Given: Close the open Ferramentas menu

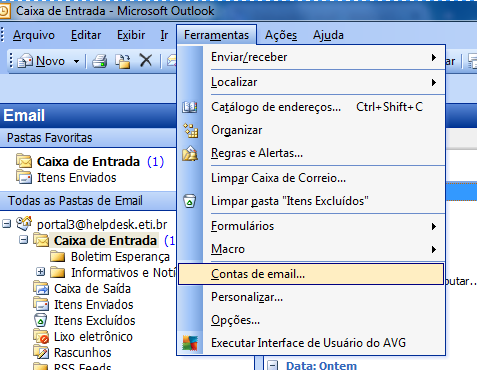Looking at the screenshot, I should point(216,35).
